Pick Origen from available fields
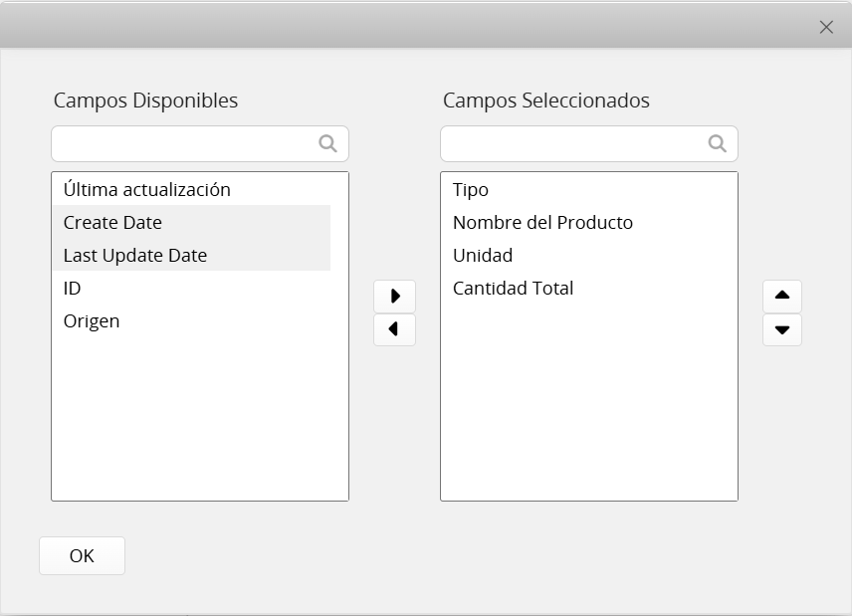 pyautogui.click(x=191, y=321)
